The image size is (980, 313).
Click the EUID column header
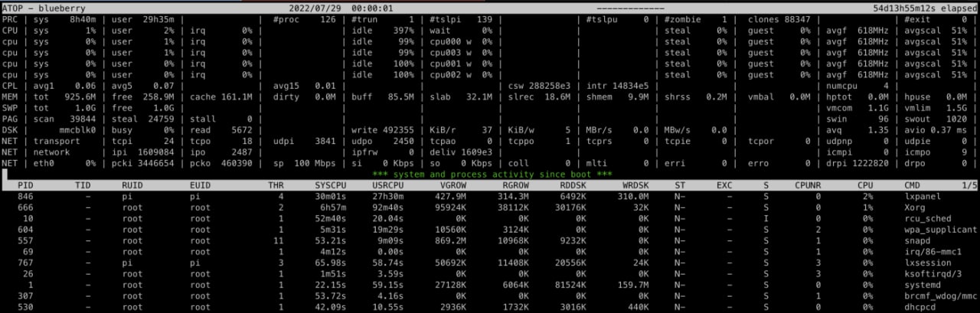point(200,185)
